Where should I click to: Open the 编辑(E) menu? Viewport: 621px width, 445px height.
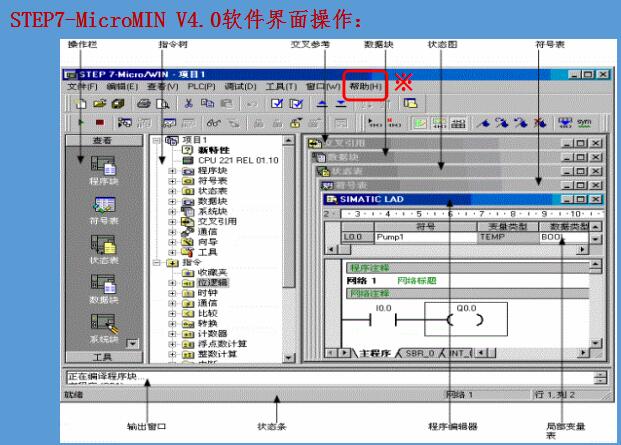pos(122,86)
